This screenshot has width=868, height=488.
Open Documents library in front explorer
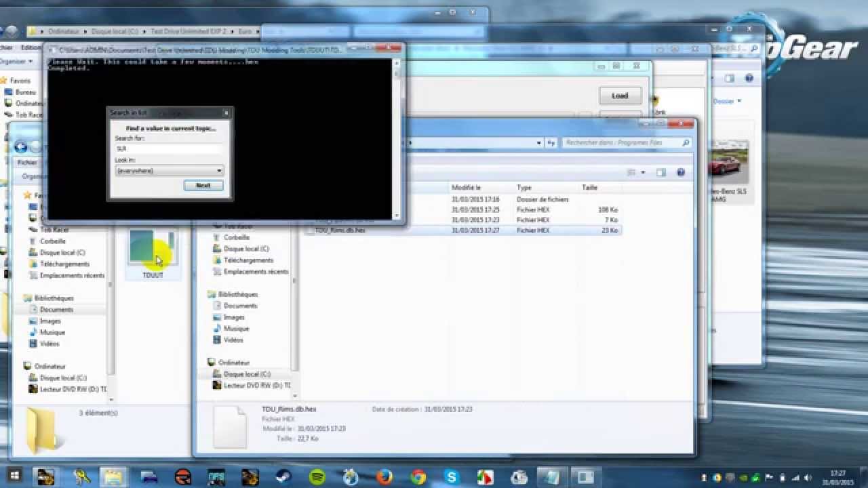coord(241,306)
